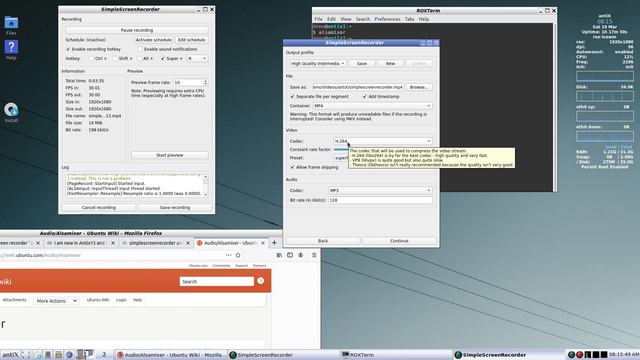Open ROXTerm Edit menu

coord(331,19)
